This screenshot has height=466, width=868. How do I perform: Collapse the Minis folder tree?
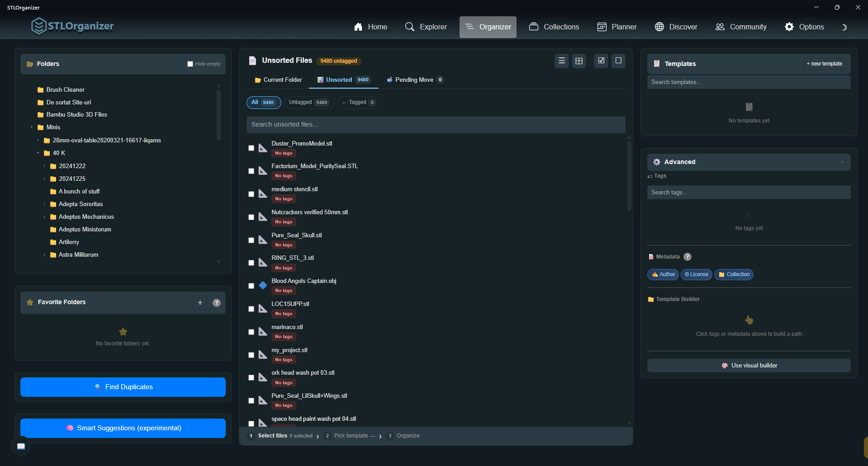click(x=32, y=127)
